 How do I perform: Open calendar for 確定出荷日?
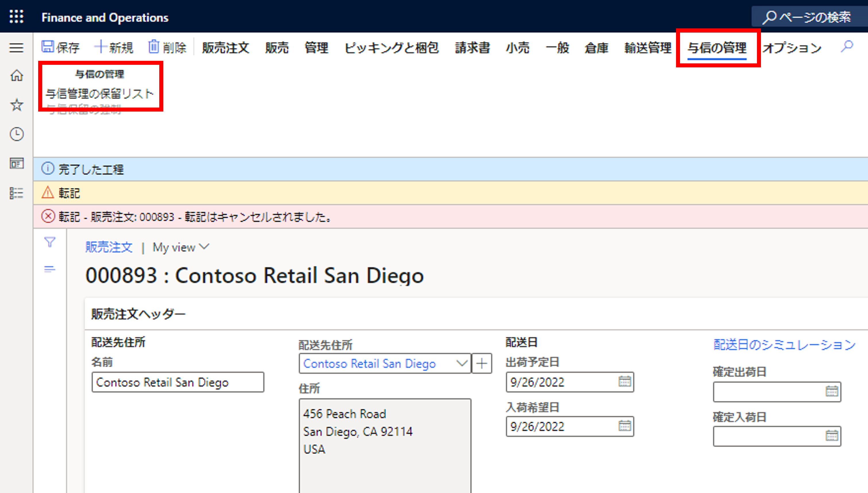[x=832, y=392]
